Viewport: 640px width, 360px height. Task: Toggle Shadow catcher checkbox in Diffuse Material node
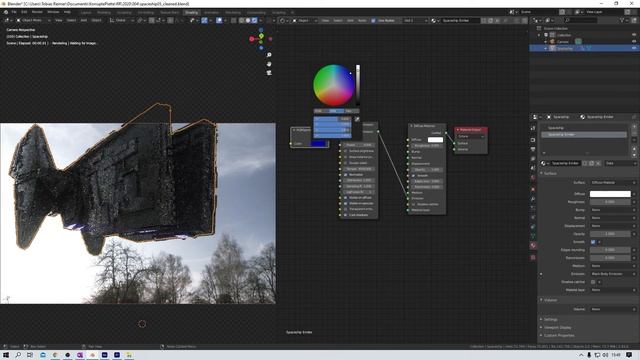(x=413, y=204)
